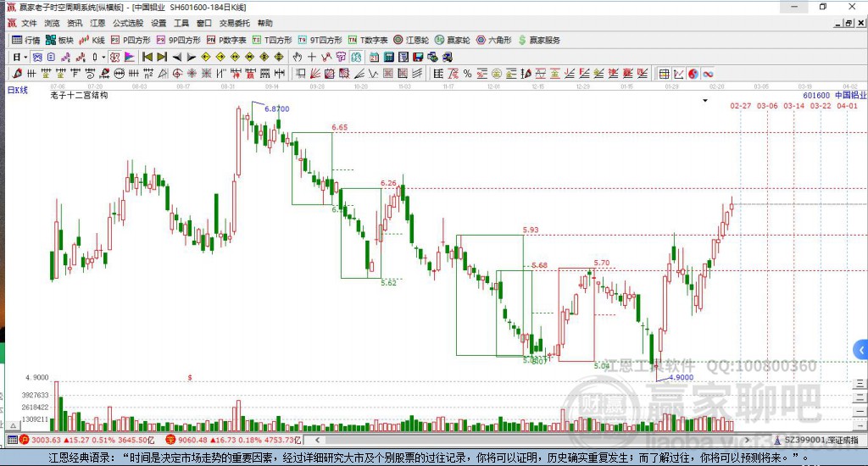This screenshot has width=868, height=466.
Task: Click the circle target tool icon
Action: point(177,74)
